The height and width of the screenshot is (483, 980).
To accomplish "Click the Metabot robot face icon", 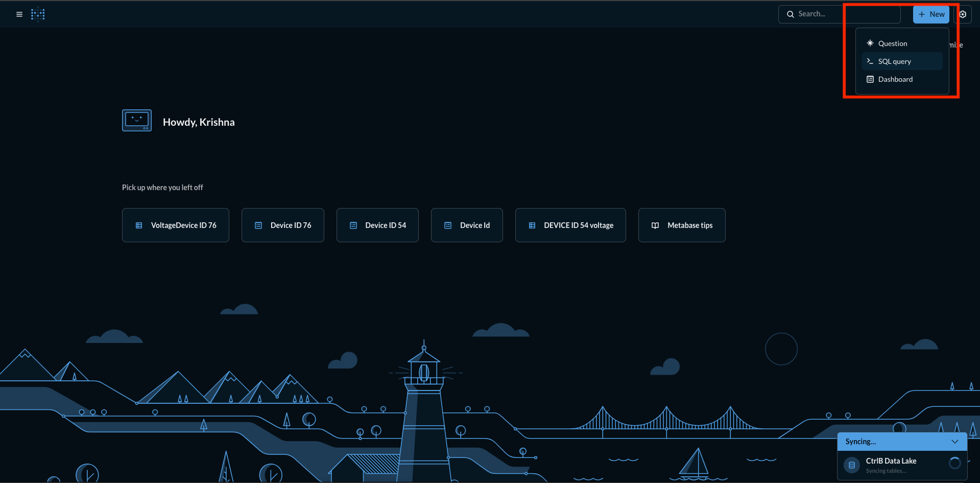I will pyautogui.click(x=137, y=121).
